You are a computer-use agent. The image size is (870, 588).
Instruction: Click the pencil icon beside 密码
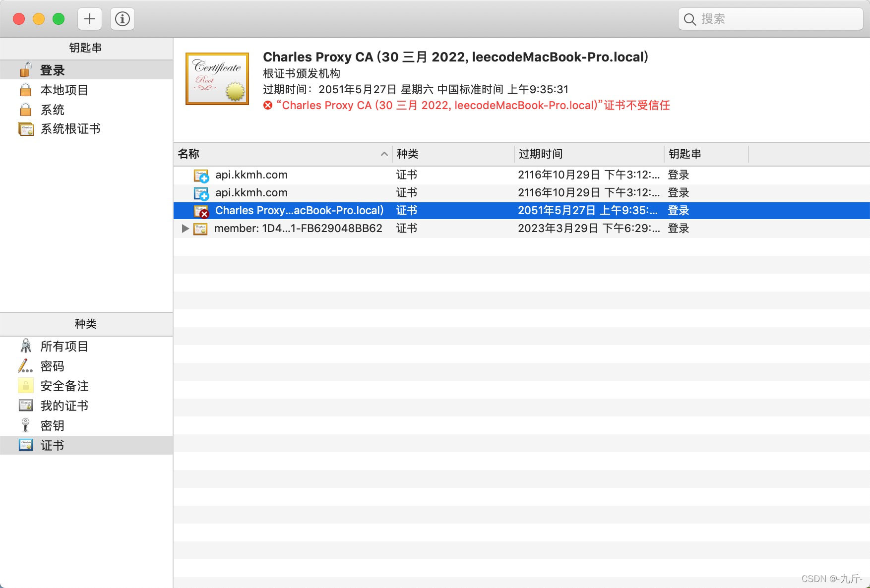(25, 366)
